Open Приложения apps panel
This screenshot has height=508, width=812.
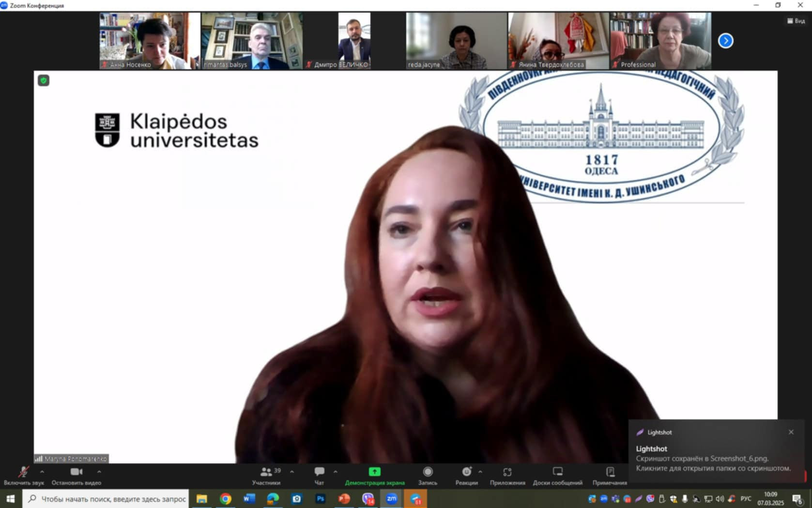coord(507,476)
